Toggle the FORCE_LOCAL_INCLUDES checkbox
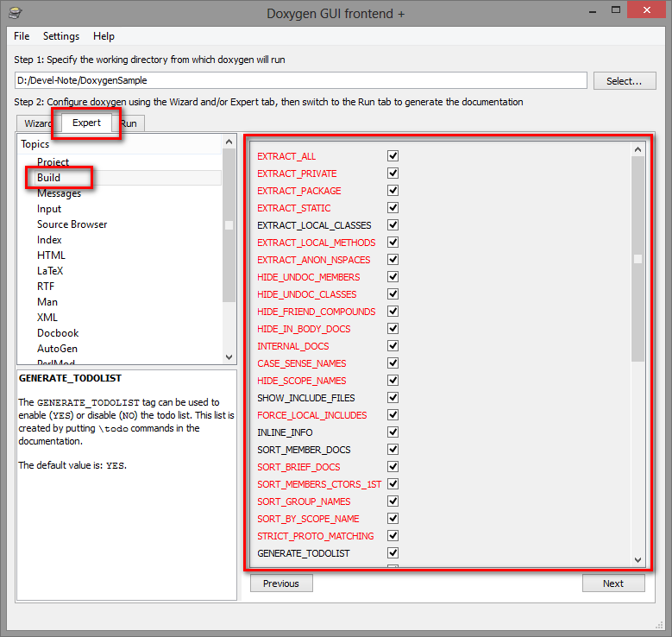672x637 pixels. 393,415
